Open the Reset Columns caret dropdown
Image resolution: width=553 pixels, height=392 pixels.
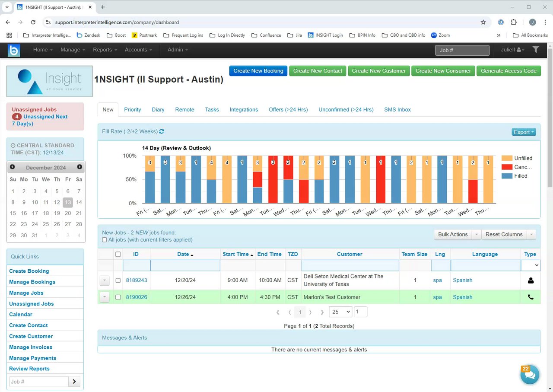[x=531, y=234]
